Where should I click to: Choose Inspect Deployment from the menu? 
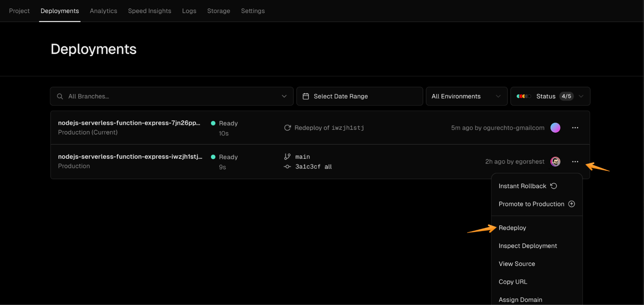click(x=528, y=246)
